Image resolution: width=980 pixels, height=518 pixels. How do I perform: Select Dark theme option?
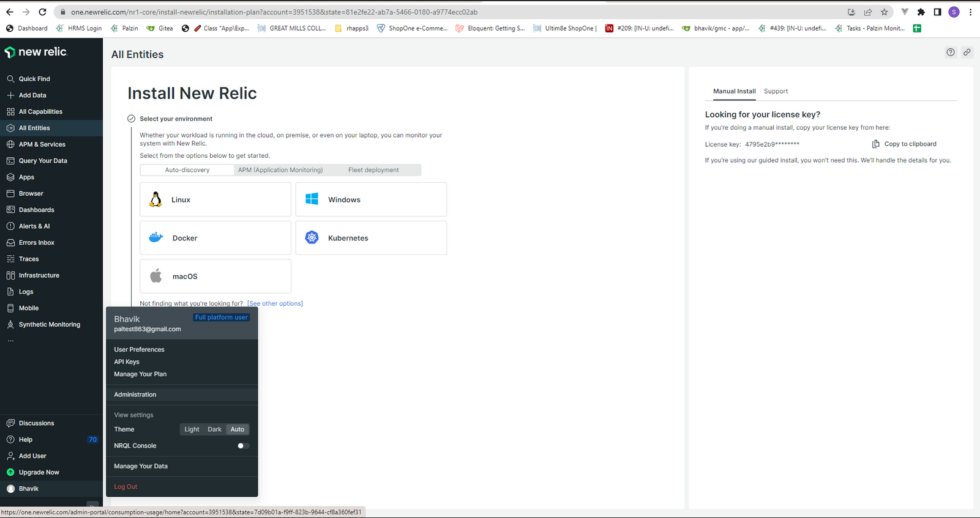point(214,429)
